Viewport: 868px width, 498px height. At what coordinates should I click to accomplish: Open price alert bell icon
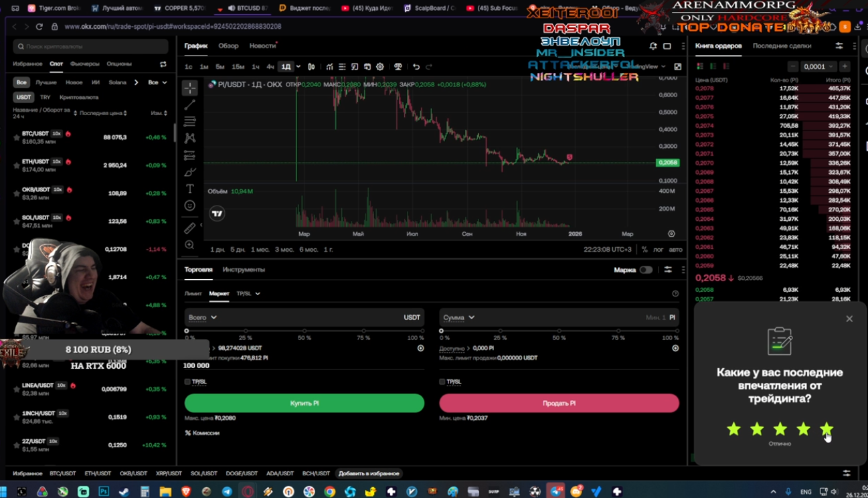pos(653,46)
